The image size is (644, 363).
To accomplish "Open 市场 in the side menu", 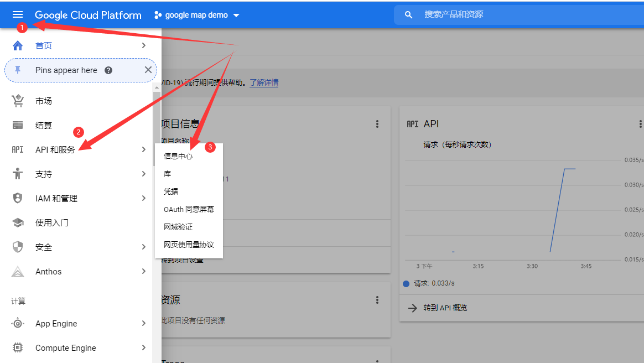I will (44, 101).
